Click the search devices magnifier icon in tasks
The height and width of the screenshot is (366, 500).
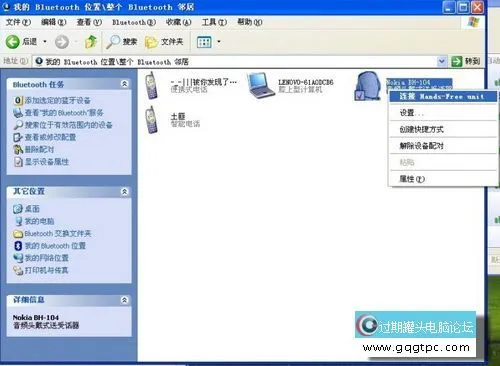[x=18, y=125]
